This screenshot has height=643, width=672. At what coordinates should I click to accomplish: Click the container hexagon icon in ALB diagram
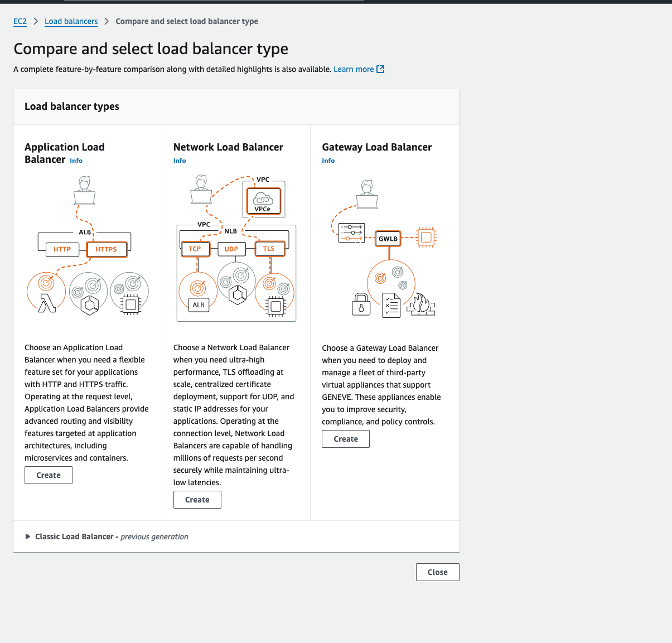tap(90, 305)
